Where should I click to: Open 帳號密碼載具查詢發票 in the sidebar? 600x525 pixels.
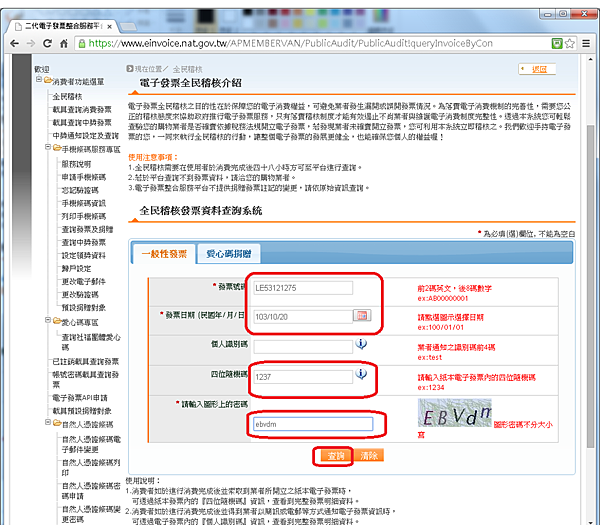[86, 379]
